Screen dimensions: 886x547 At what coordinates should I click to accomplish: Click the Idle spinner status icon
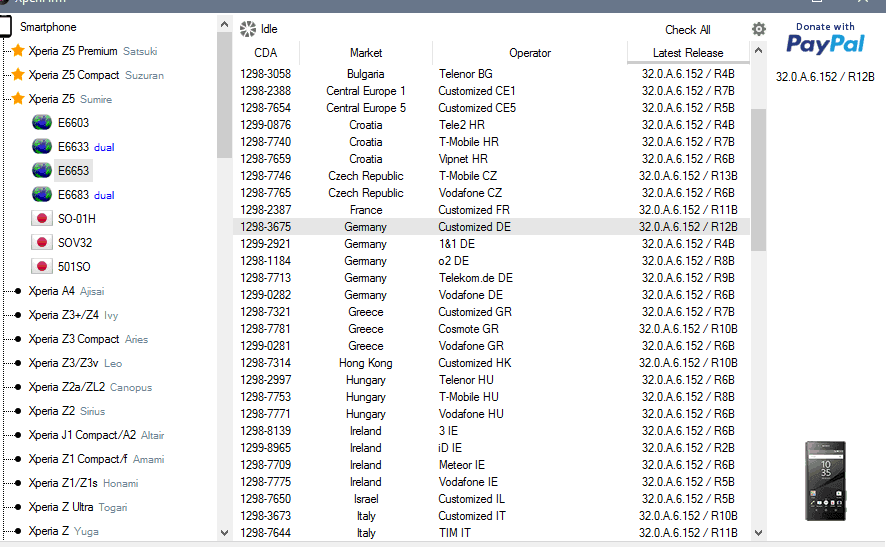coord(247,29)
